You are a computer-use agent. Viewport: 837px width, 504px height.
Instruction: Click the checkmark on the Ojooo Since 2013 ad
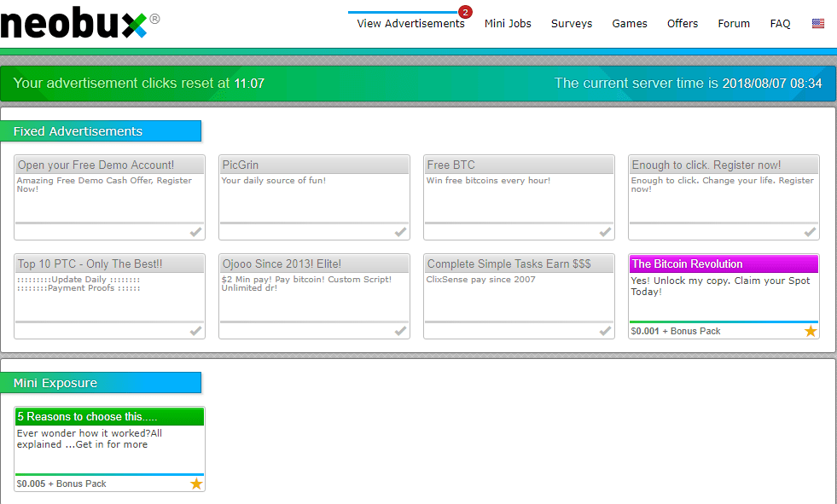click(x=400, y=331)
